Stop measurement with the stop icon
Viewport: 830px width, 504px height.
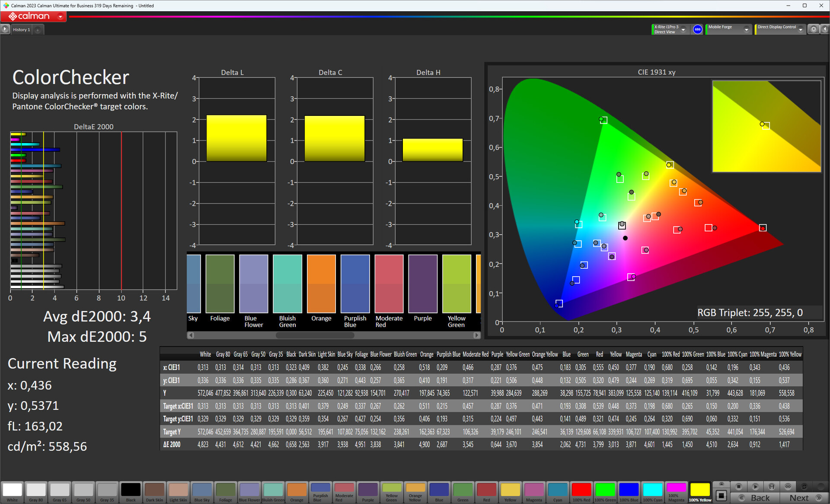point(739,487)
